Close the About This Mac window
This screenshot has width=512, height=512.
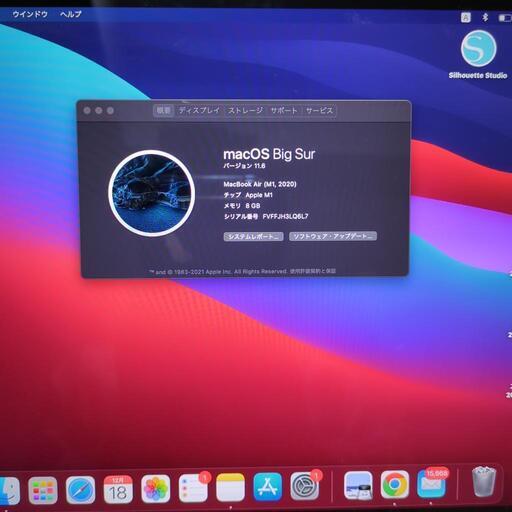click(x=87, y=110)
